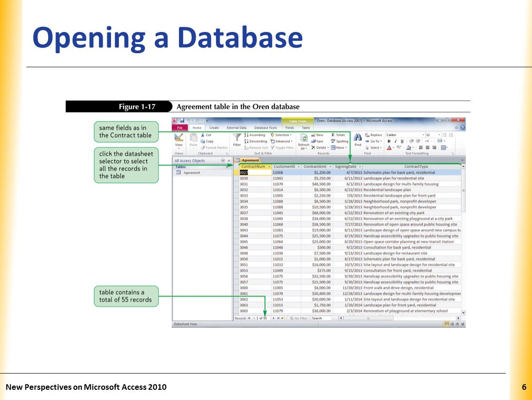Click the Save icon in Quick Access Toolbar
Viewport: 532px width, 400px height.
(182, 120)
